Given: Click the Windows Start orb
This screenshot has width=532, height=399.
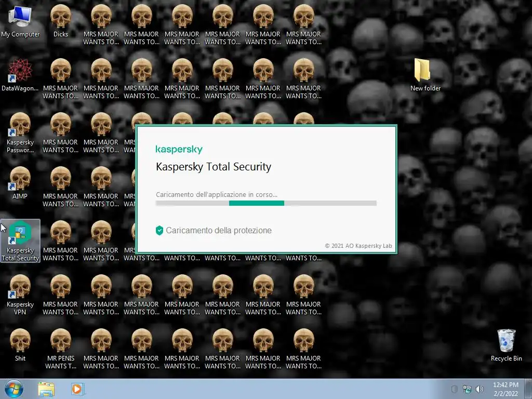Looking at the screenshot, I should tap(14, 389).
